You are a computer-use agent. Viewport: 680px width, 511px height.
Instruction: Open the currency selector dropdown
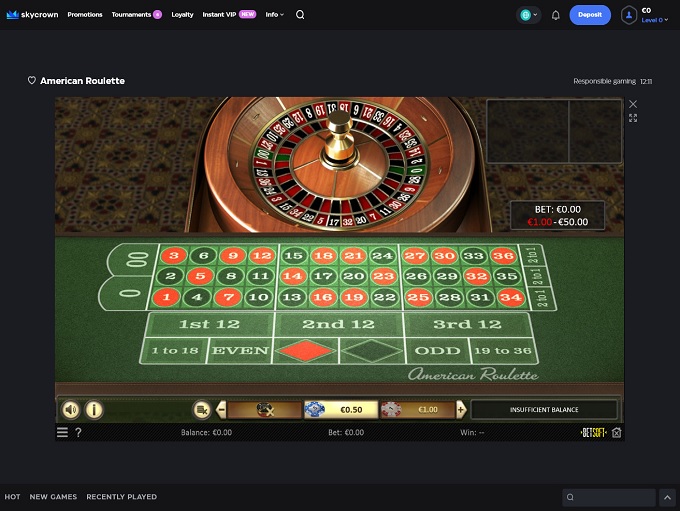[x=529, y=15]
